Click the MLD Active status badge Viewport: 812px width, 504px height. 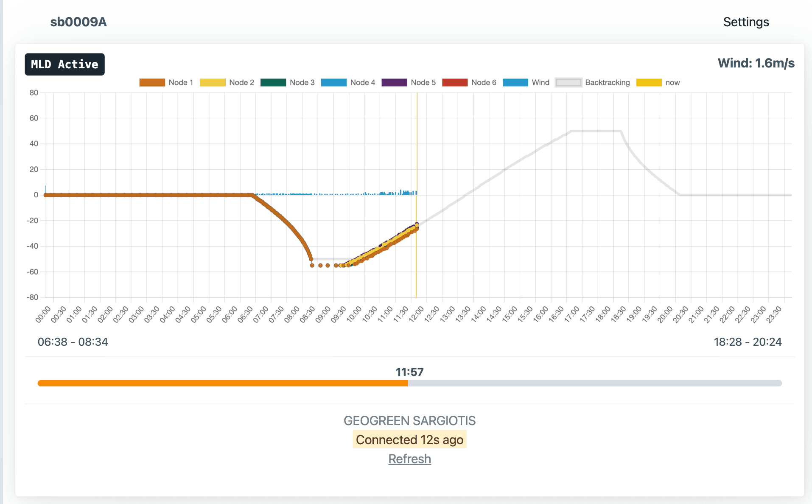tap(64, 64)
